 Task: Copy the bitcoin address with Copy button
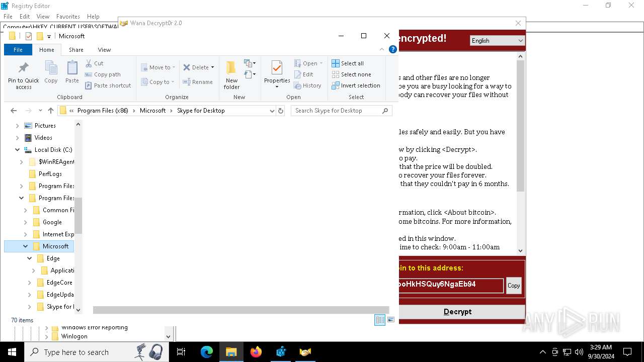point(514,286)
